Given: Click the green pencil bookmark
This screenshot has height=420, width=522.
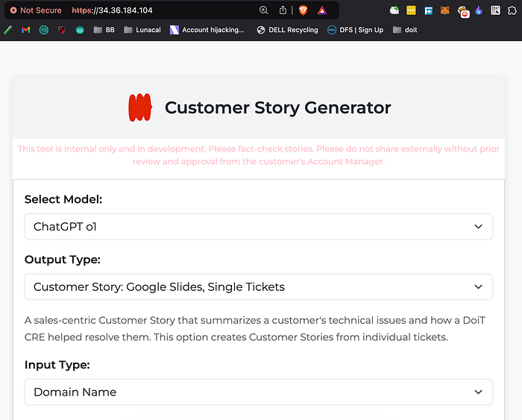Looking at the screenshot, I should [x=8, y=30].
